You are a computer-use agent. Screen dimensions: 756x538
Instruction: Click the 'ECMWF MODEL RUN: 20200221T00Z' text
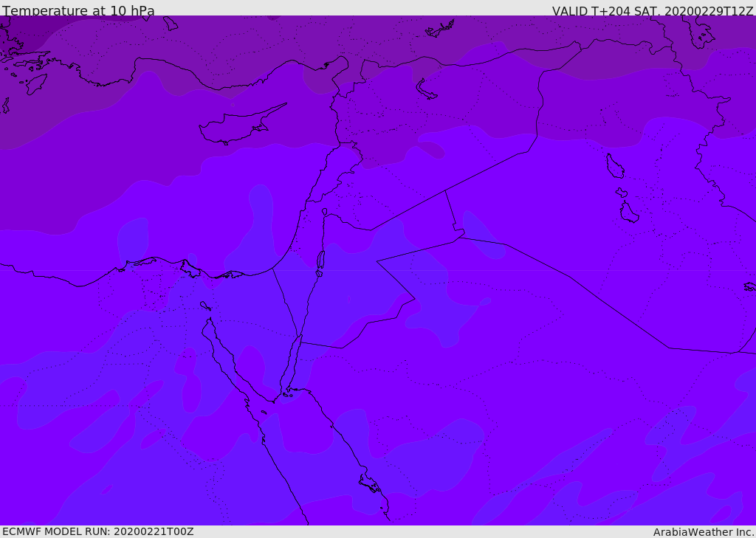[98, 531]
